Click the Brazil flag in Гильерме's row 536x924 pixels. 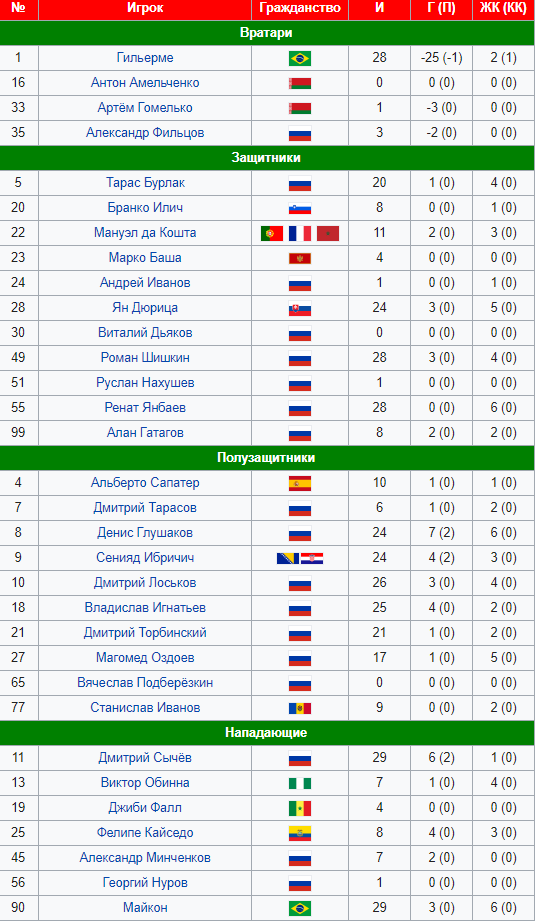coord(300,58)
